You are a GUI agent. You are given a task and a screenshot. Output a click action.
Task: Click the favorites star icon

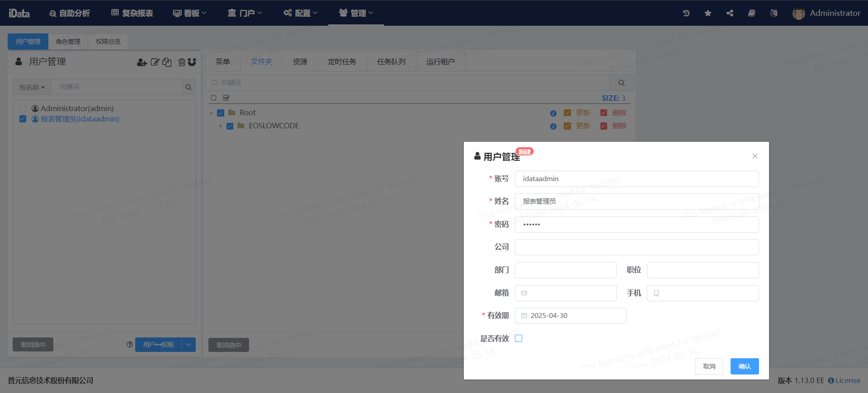[708, 13]
